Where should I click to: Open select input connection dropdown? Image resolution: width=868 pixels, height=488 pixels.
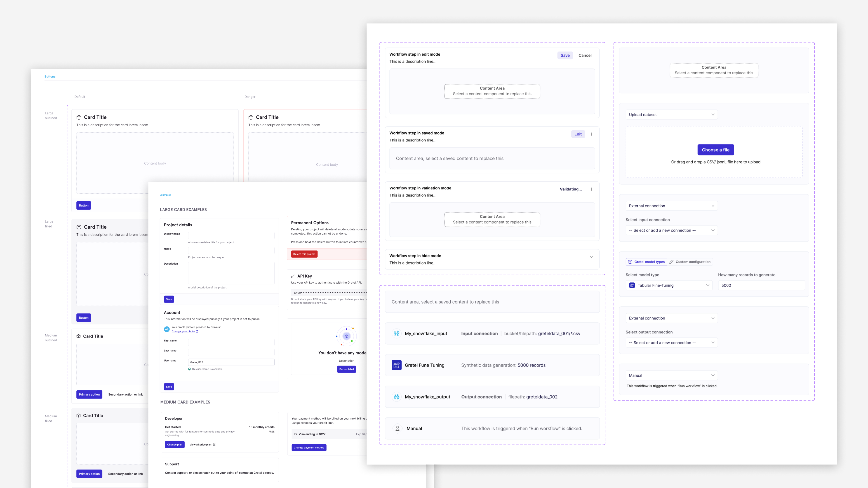(x=671, y=230)
